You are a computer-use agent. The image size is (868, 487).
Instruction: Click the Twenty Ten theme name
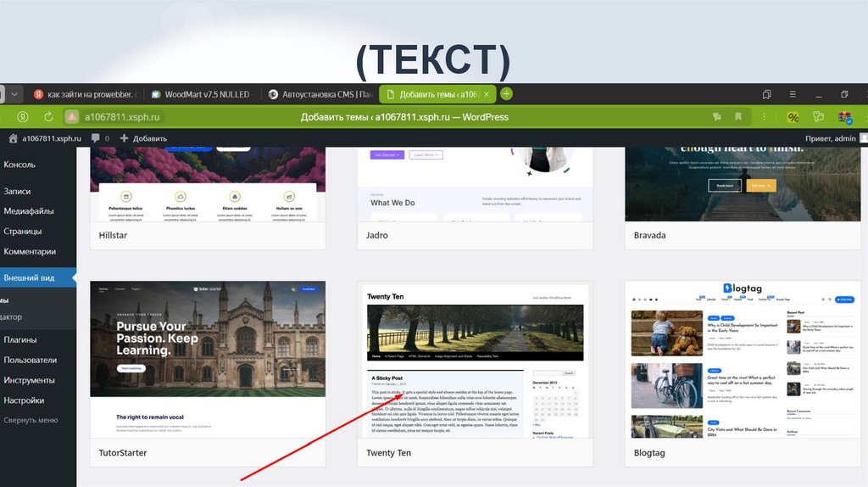(x=388, y=453)
